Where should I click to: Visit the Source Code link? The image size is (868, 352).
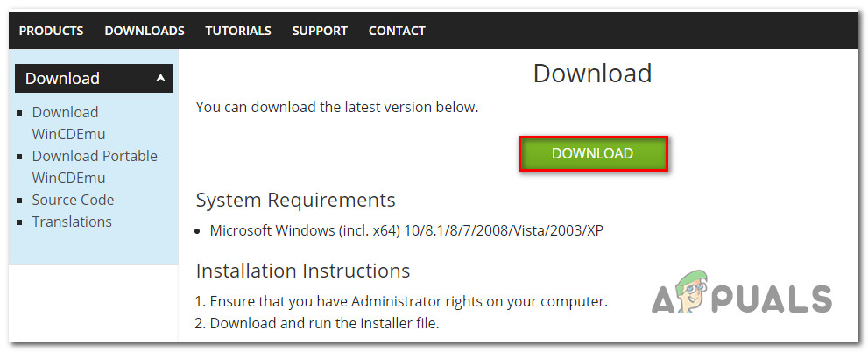click(x=73, y=200)
